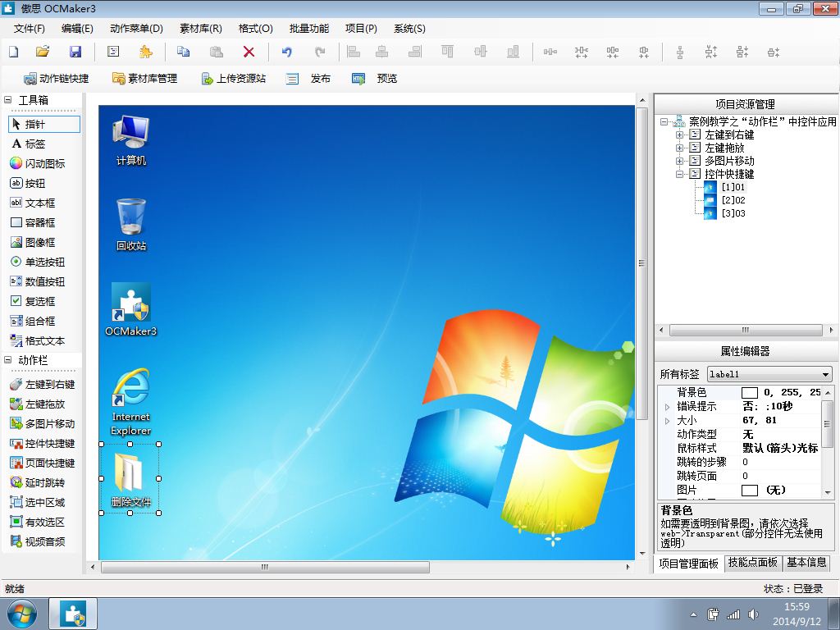Click the Copy toolbar icon
This screenshot has height=630, width=840.
point(183,52)
